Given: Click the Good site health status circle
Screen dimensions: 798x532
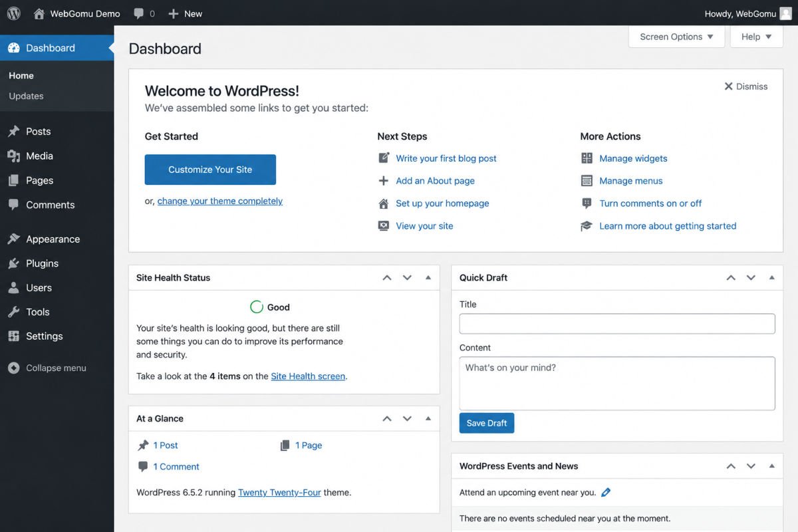Looking at the screenshot, I should [257, 307].
